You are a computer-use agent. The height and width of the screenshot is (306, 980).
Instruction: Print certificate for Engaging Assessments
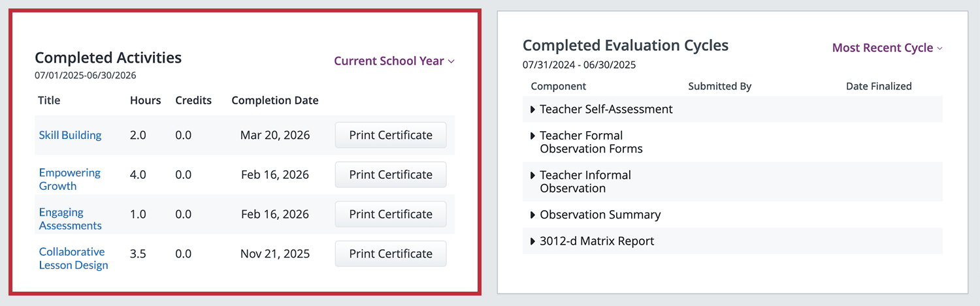(x=391, y=214)
